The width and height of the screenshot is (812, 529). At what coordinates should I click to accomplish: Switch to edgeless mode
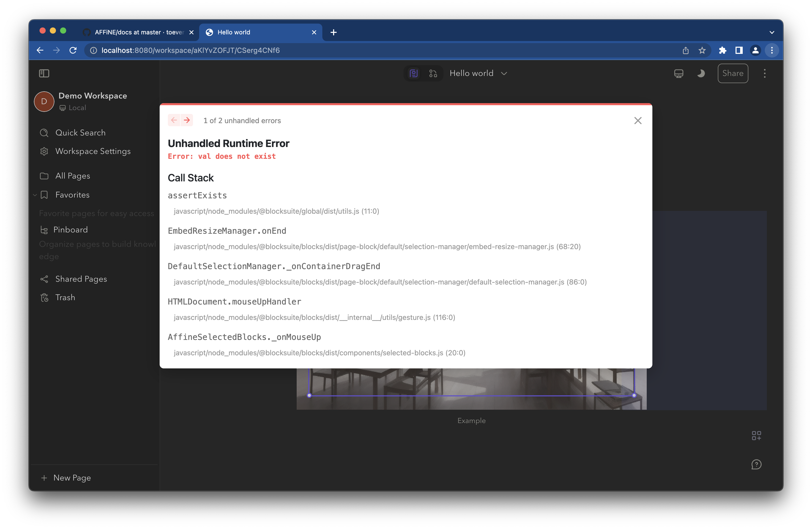433,73
